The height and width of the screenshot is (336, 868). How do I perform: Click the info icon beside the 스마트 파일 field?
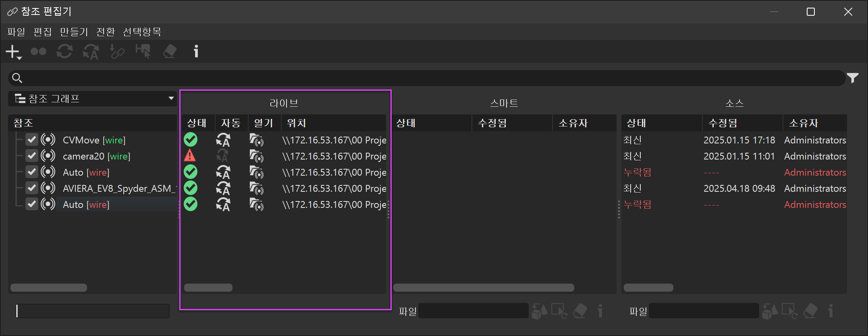coord(600,311)
